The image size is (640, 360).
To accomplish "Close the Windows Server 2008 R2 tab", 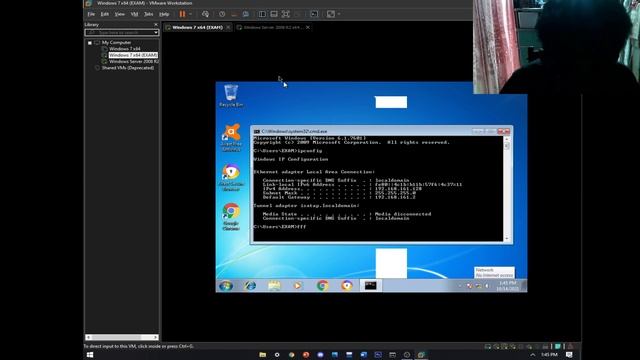I will click(308, 27).
